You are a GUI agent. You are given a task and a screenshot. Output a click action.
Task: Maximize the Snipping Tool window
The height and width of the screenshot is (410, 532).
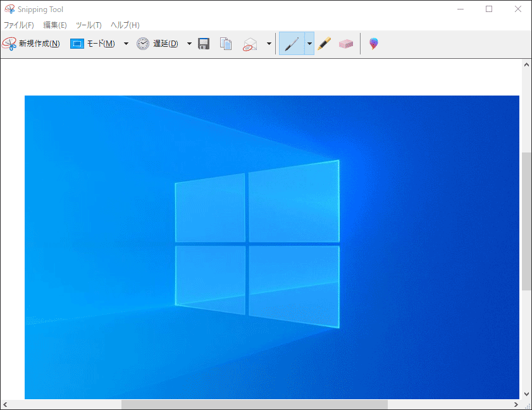489,9
